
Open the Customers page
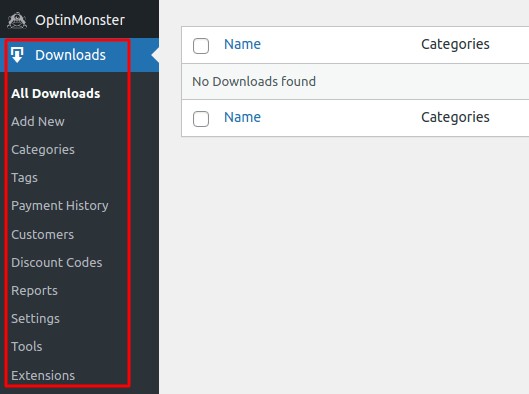(43, 234)
